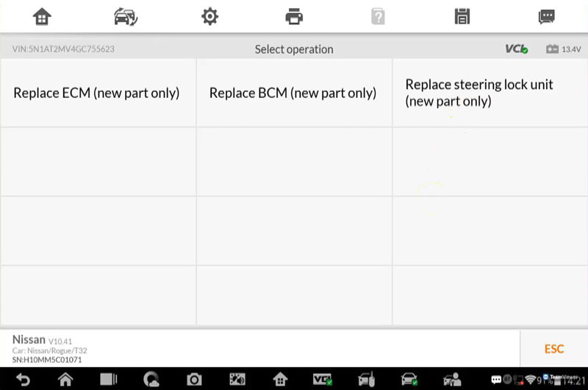The image size is (588, 390).
Task: Click the printer icon
Action: (x=294, y=16)
